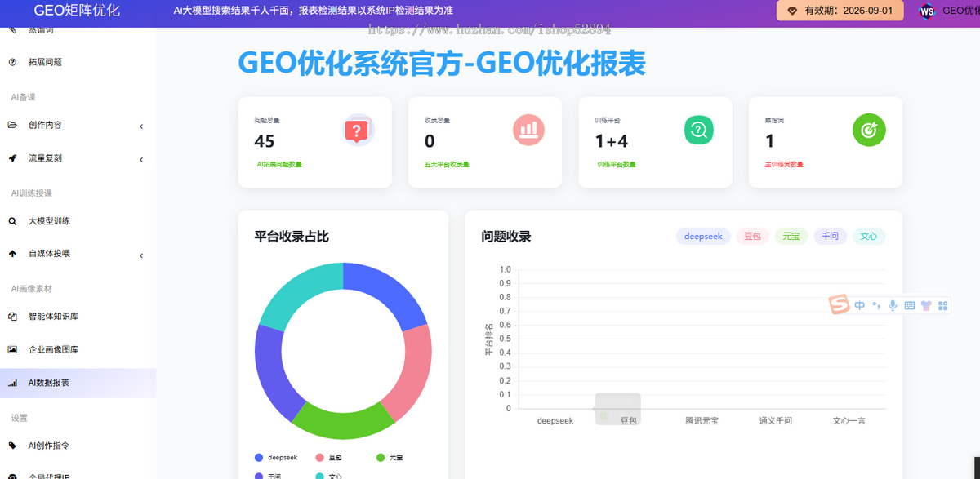
Task: Click the Sogou soft keyboard icon
Action: (910, 305)
